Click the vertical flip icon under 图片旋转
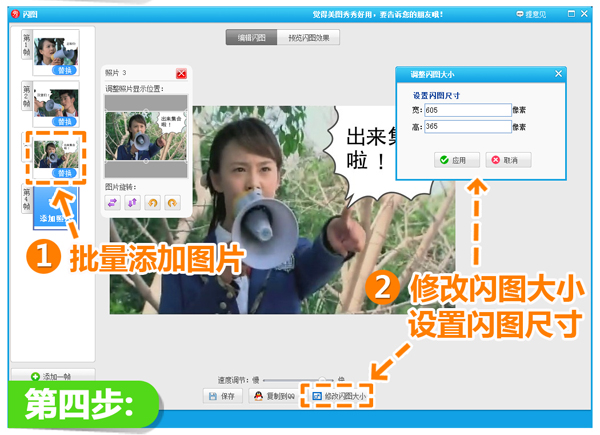 (133, 203)
